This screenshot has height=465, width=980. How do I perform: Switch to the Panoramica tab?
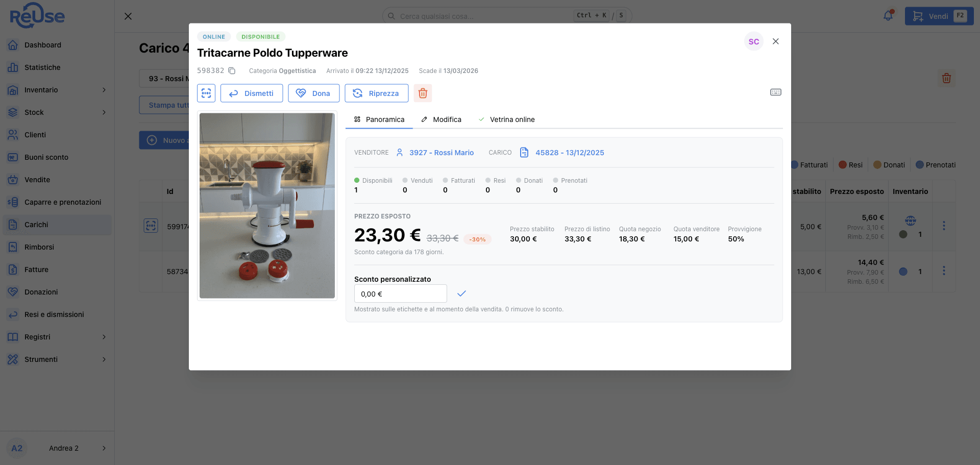379,119
